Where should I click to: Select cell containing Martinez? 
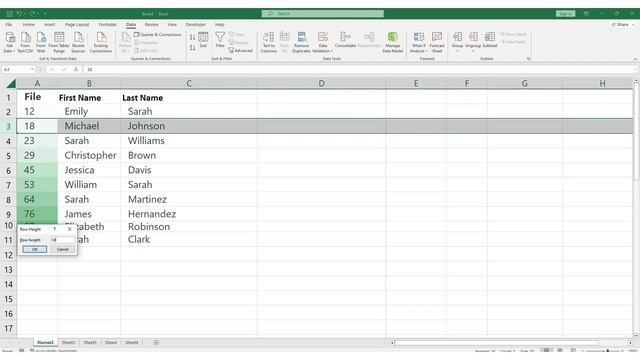[x=189, y=200]
